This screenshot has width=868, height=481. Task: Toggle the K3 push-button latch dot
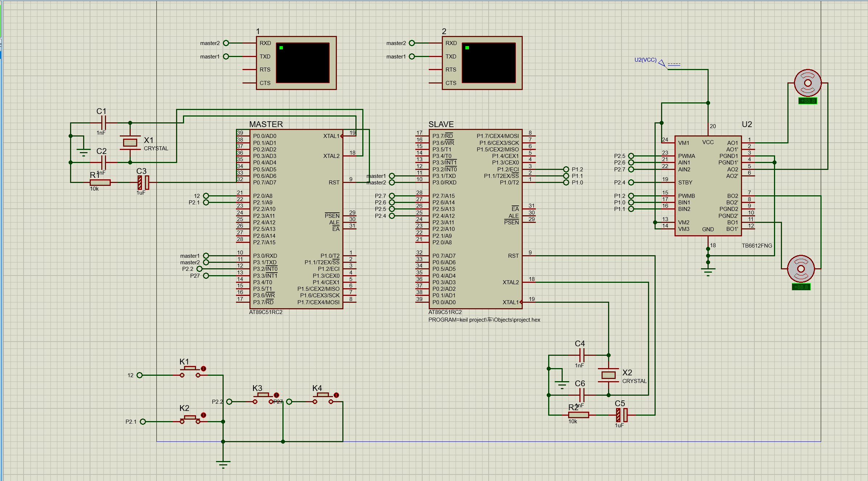point(276,395)
